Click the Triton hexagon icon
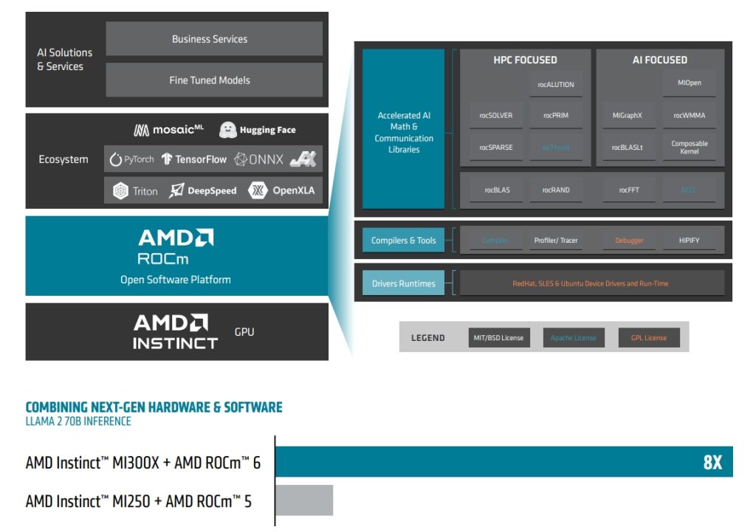The image size is (756, 532). point(120,191)
